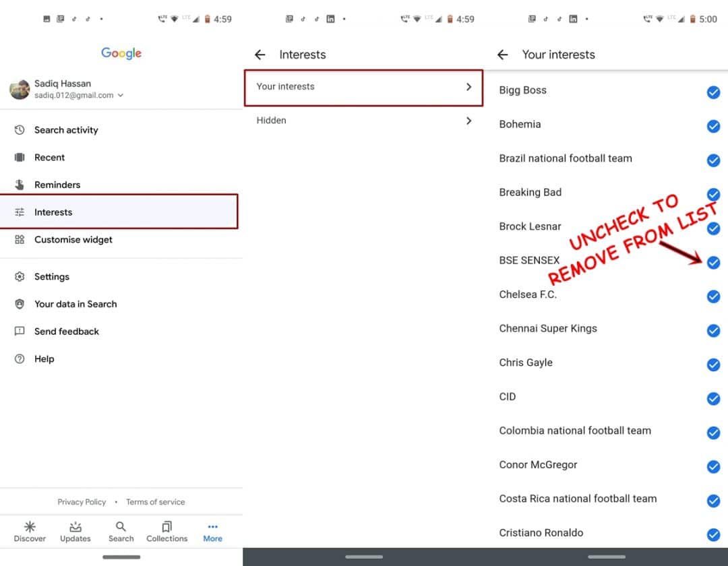Tap the home gesture bar on first screen
Screen dimensions: 728x566
[x=121, y=557]
